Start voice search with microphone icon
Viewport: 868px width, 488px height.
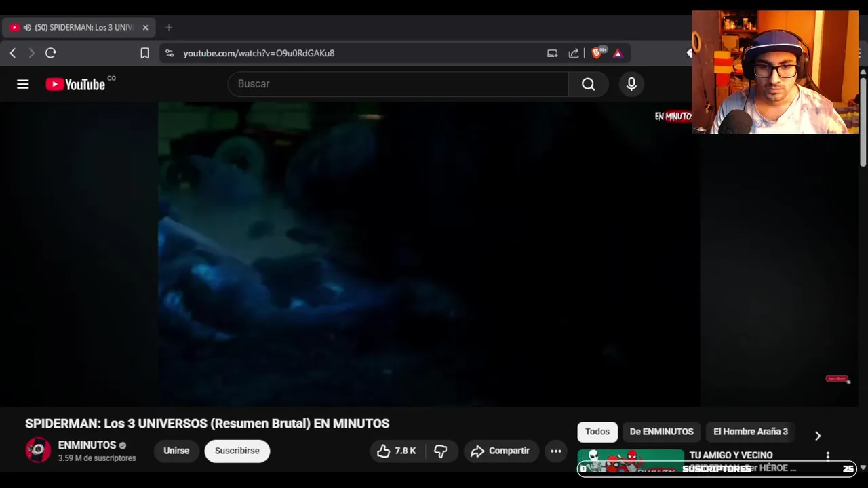(631, 84)
